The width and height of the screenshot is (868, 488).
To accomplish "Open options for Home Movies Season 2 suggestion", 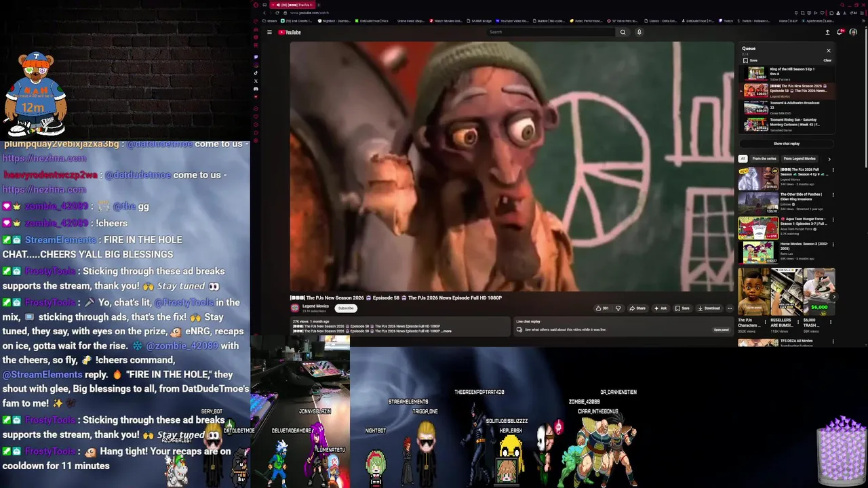I will tap(833, 245).
